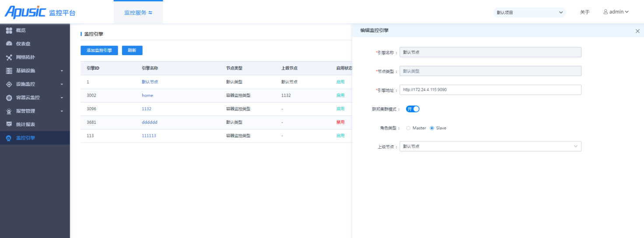The image size is (644, 238).
Task: Click the 引擎地址 input field
Action: pyautogui.click(x=490, y=90)
